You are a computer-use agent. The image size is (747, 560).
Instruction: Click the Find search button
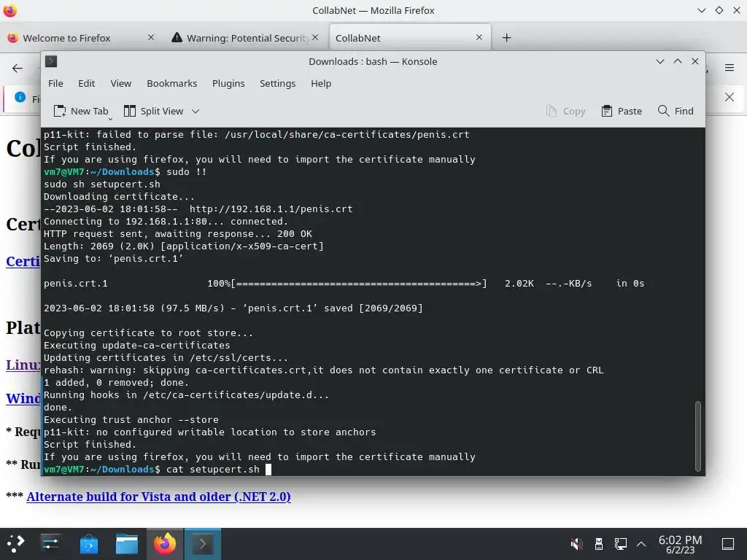click(676, 111)
